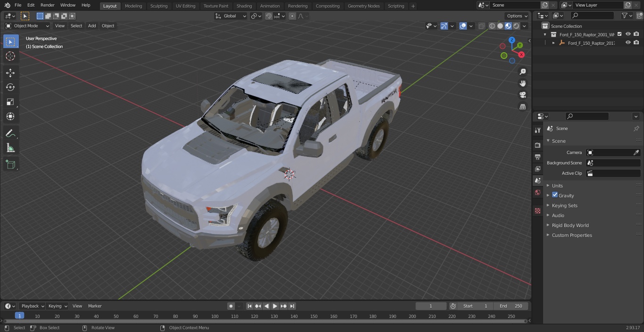Open the outliner filter dropdown

point(627,16)
